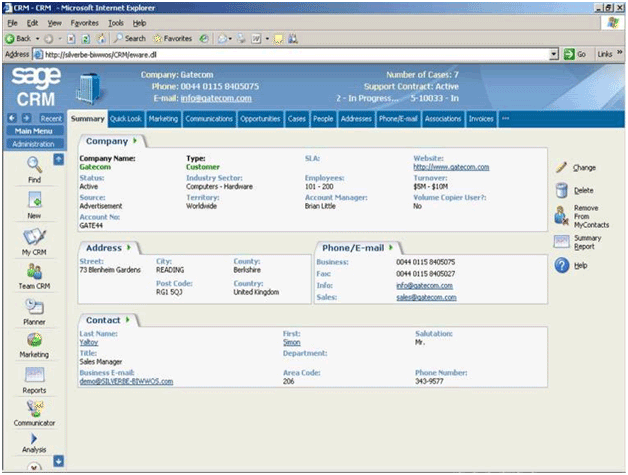The width and height of the screenshot is (628, 475).
Task: Launch the Communicator icon
Action: tap(35, 409)
